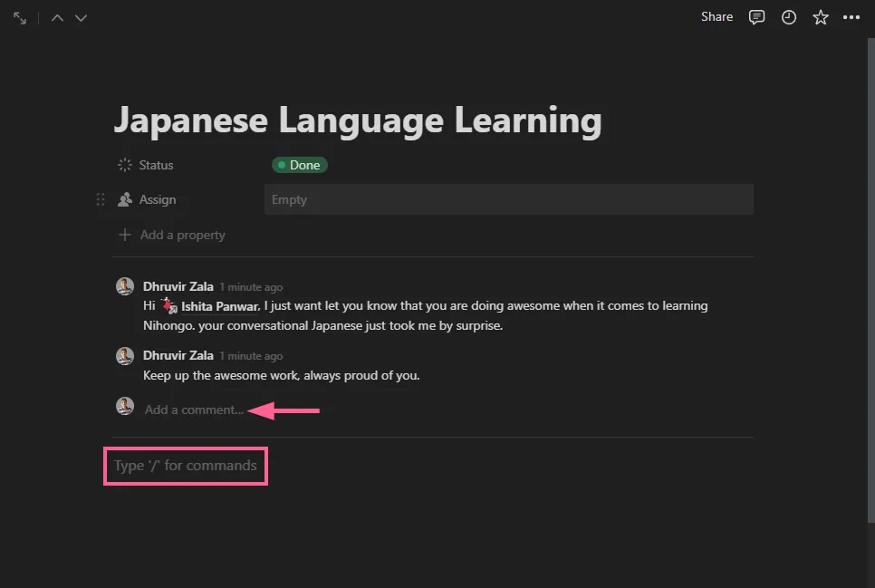Click the avatar beside Add a comment

point(124,406)
